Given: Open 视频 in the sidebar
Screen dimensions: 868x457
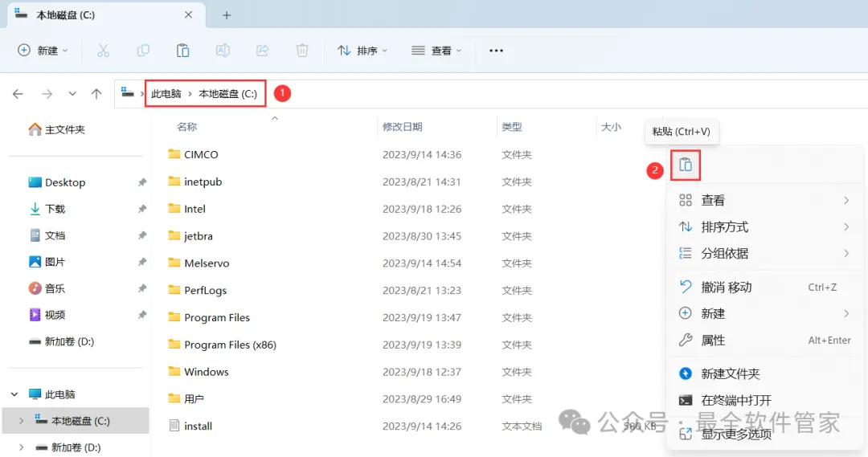Looking at the screenshot, I should [47, 315].
